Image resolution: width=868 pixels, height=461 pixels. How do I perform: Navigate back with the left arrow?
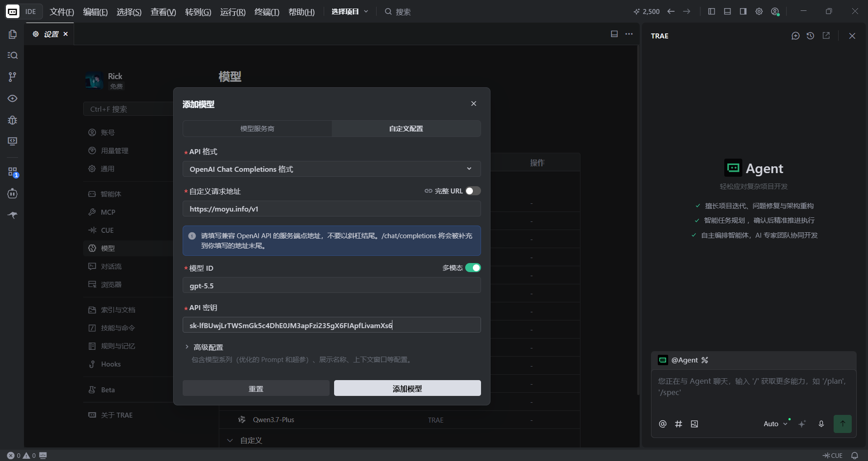[671, 11]
